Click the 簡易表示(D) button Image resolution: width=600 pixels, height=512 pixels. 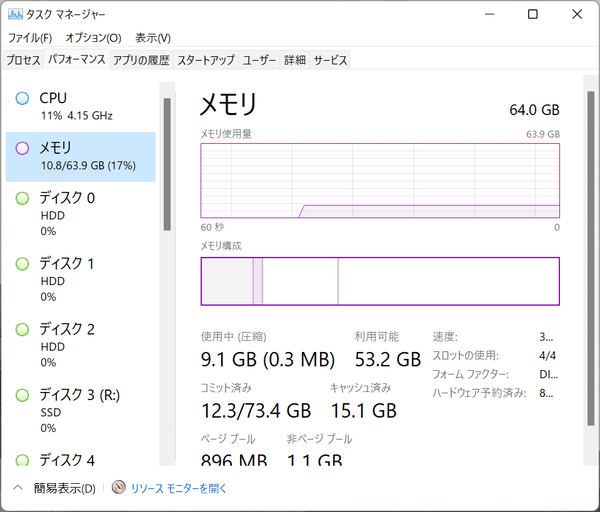coord(64,489)
